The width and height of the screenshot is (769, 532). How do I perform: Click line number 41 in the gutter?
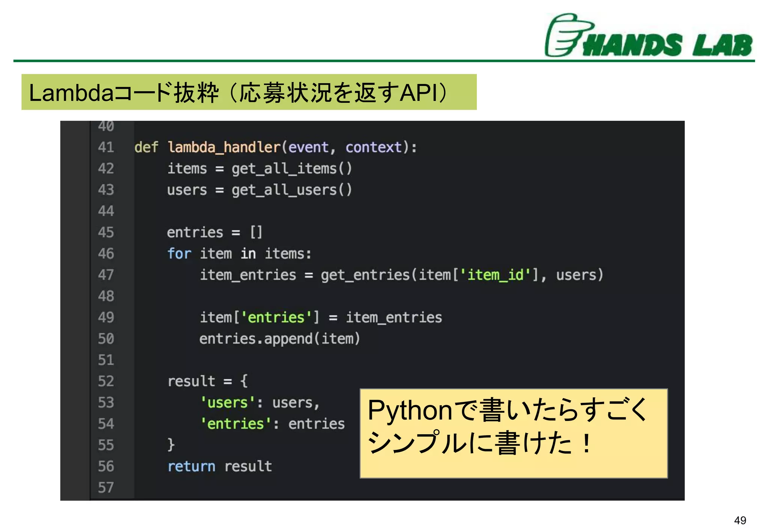[106, 147]
